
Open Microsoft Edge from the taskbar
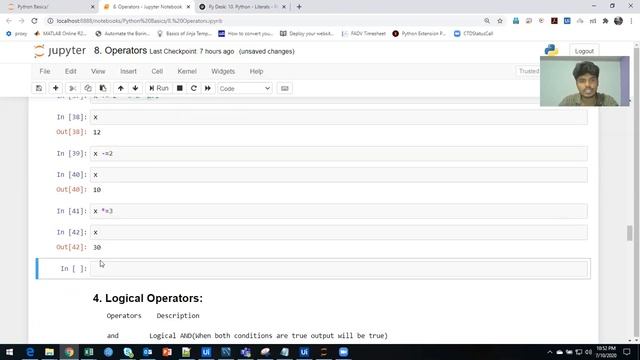point(30,352)
